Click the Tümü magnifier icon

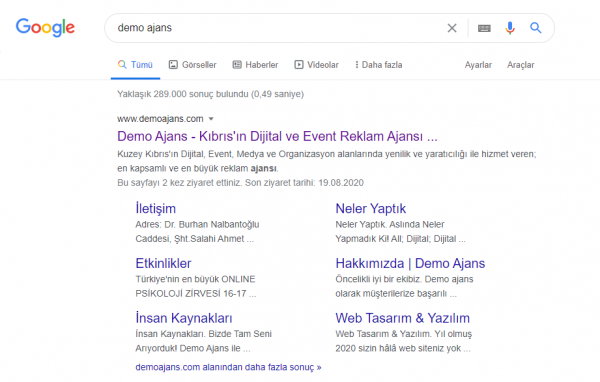click(x=122, y=64)
